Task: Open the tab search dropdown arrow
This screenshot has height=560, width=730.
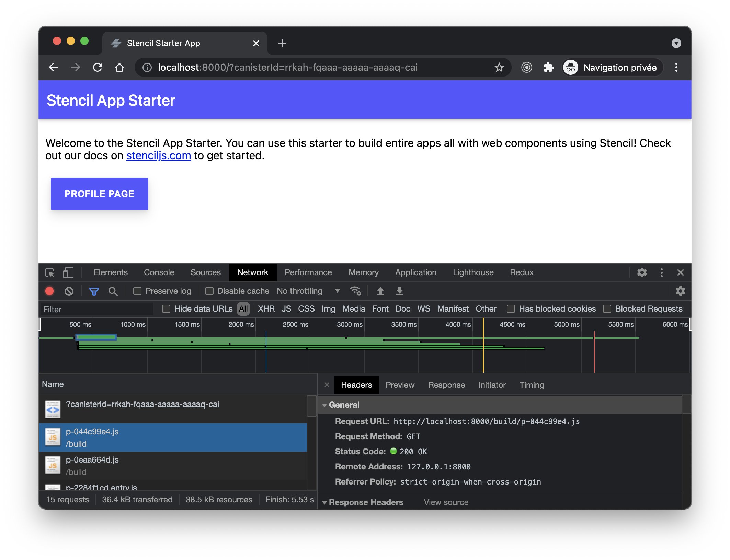Action: tap(676, 43)
